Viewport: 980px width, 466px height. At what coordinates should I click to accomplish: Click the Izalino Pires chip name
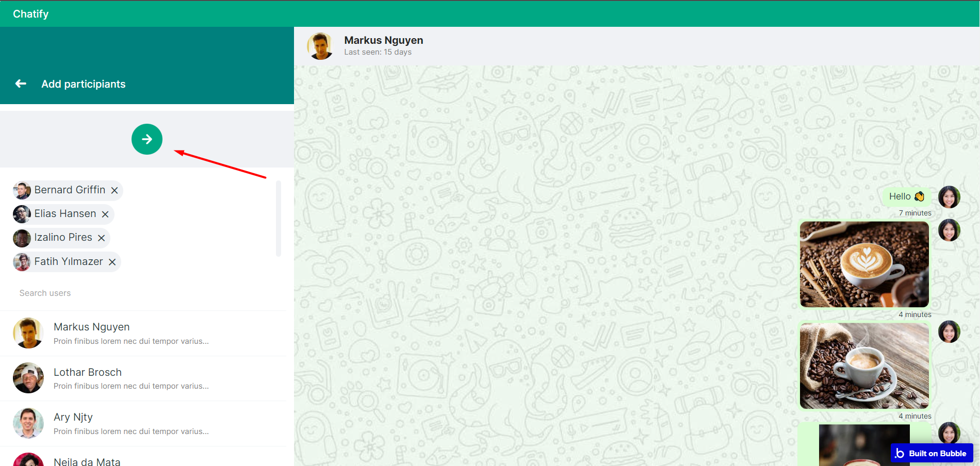tap(63, 237)
